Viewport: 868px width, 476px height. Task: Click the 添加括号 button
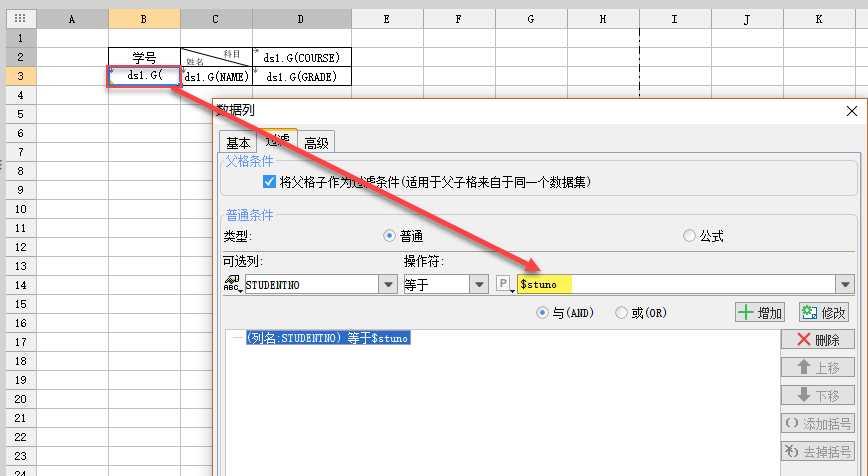[x=818, y=423]
